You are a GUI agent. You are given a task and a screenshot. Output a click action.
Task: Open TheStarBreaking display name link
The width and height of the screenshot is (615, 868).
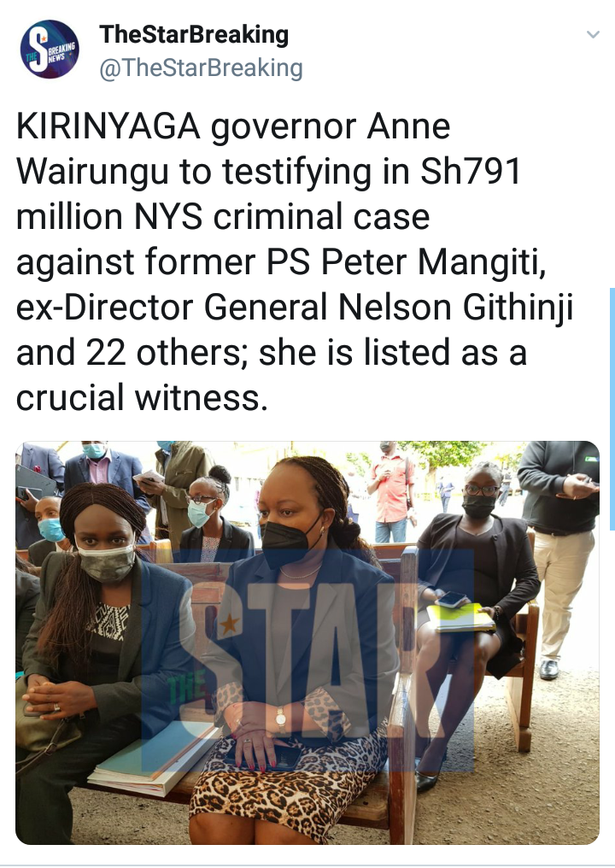click(194, 34)
